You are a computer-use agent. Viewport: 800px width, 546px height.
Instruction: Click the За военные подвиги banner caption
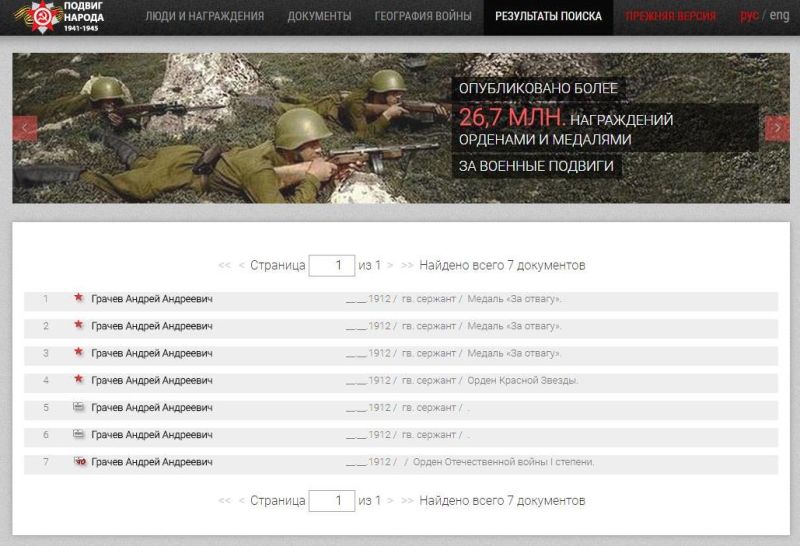coord(536,166)
